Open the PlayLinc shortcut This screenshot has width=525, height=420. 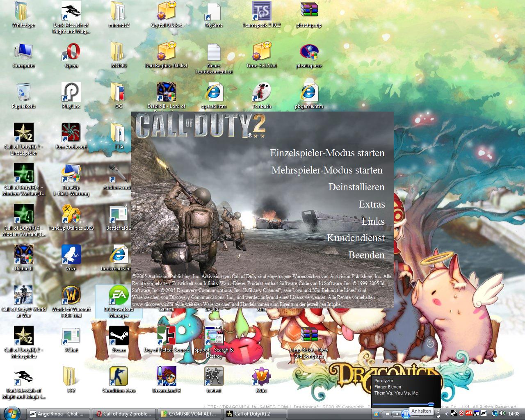[71, 96]
